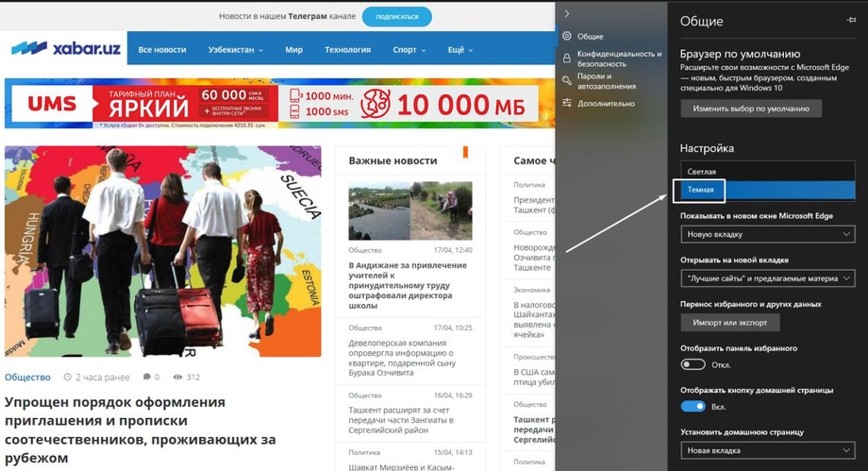
Task: Pin the settings pane with pin icon
Action: [851, 21]
